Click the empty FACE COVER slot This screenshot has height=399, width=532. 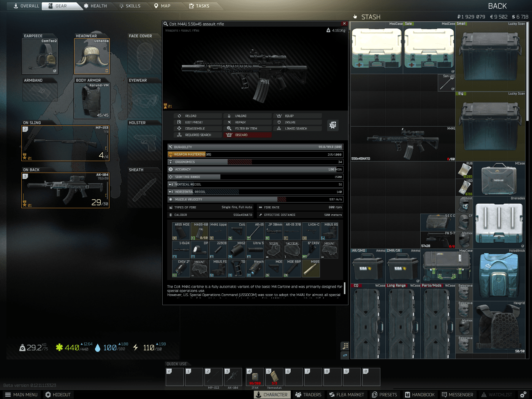click(145, 56)
